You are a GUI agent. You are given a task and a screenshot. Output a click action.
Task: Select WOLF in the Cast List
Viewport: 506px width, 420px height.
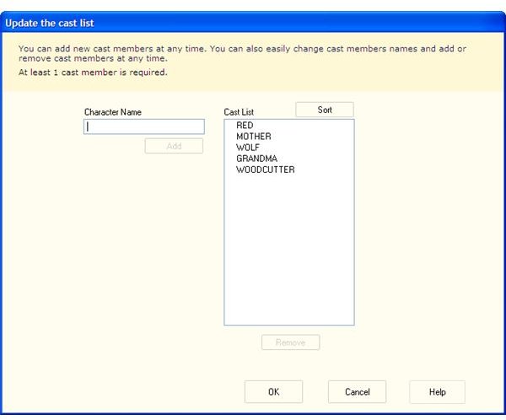(x=248, y=148)
